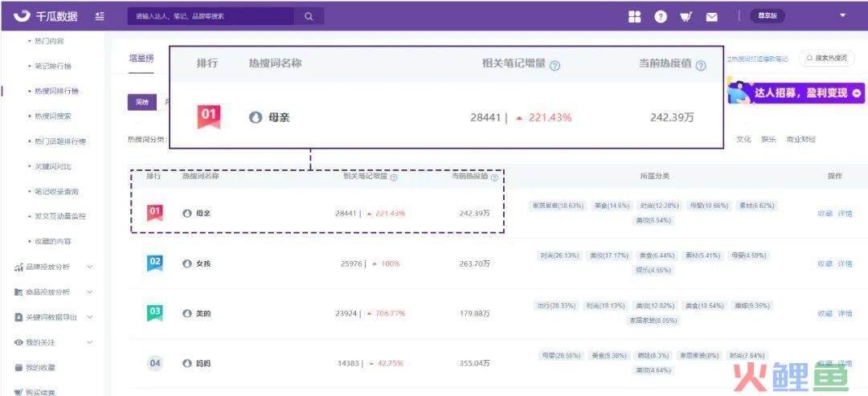Click the search magnifier button in header
The image size is (868, 396).
(x=309, y=16)
